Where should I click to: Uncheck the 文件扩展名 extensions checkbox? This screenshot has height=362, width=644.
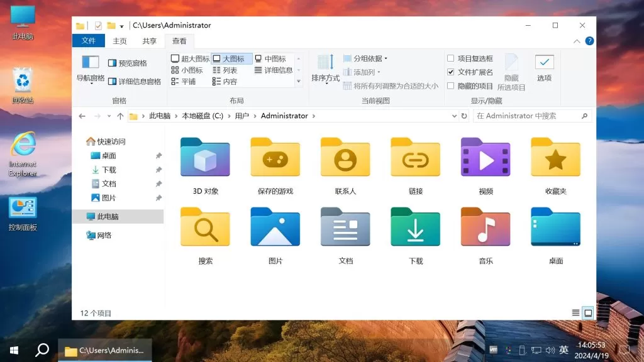click(451, 71)
